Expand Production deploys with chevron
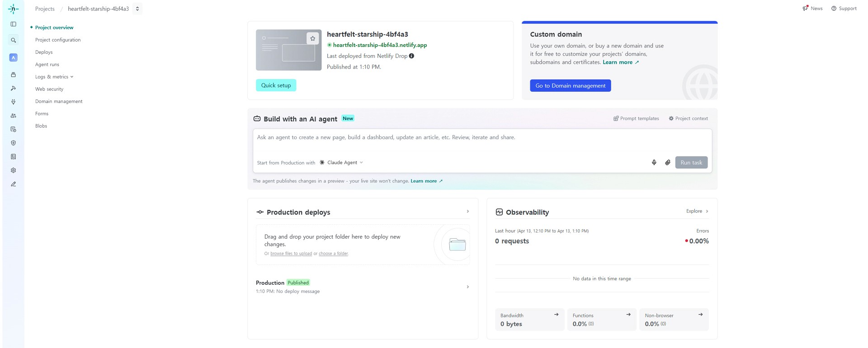This screenshot has height=348, width=868. (x=467, y=212)
